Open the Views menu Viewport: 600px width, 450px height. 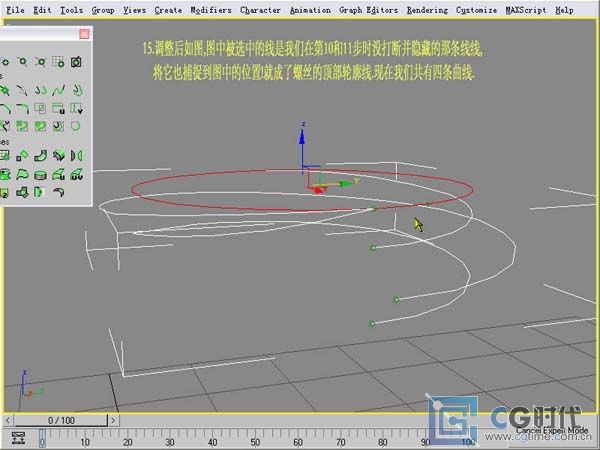134,10
